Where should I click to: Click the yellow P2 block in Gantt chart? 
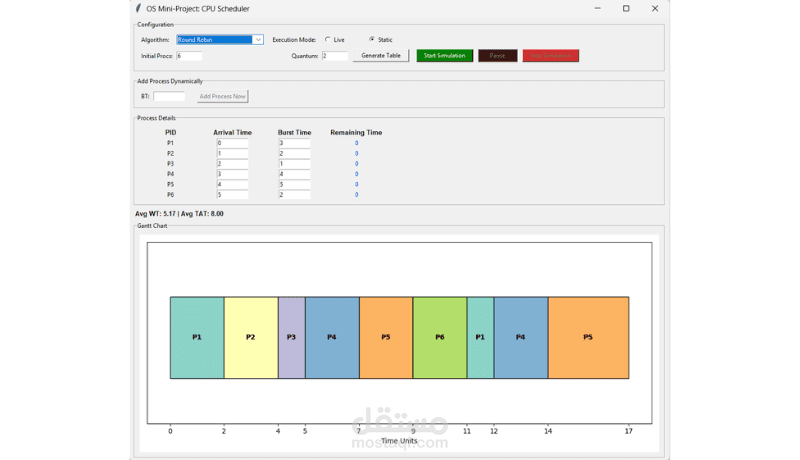(x=251, y=338)
